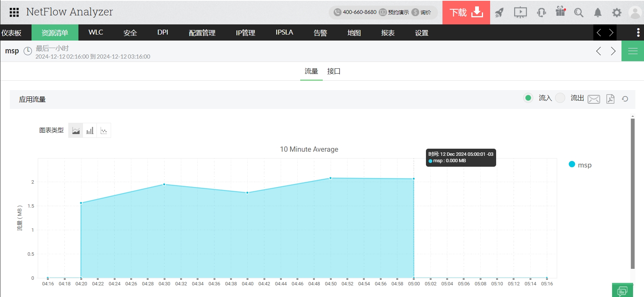Screen dimensions: 644x297
Task: Open the app grid launcher icon
Action: click(x=14, y=12)
